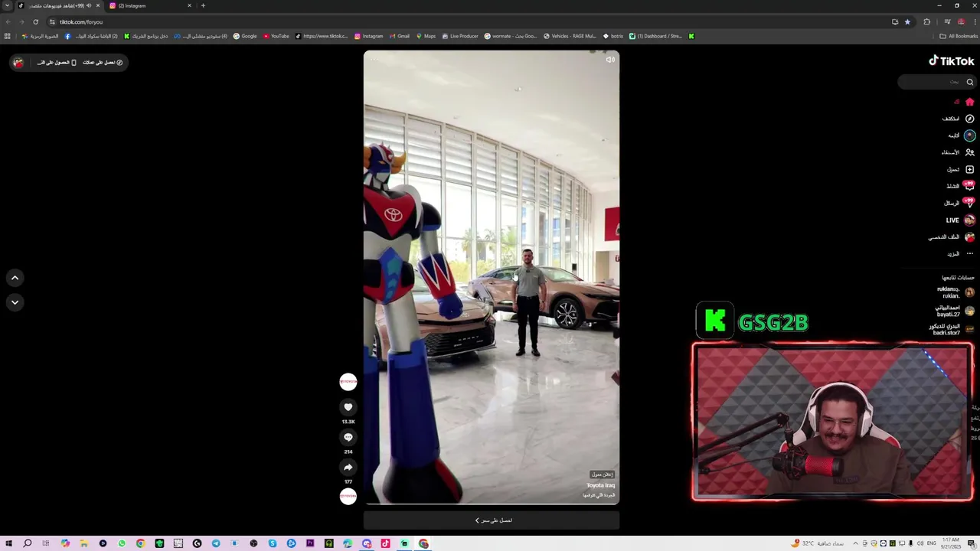
Task: Open the Extensions puzzle icon
Action: pos(926,21)
